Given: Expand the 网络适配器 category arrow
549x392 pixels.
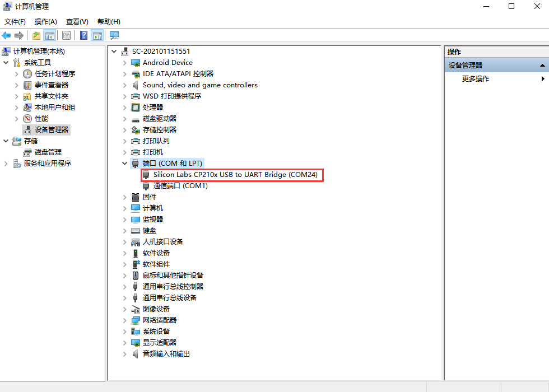Looking at the screenshot, I should coord(124,320).
